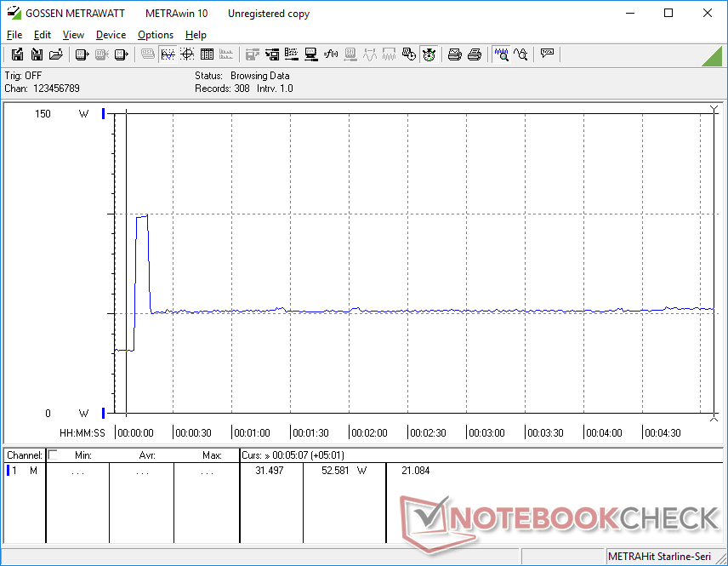Select the XY crosshair plot view

[187, 54]
